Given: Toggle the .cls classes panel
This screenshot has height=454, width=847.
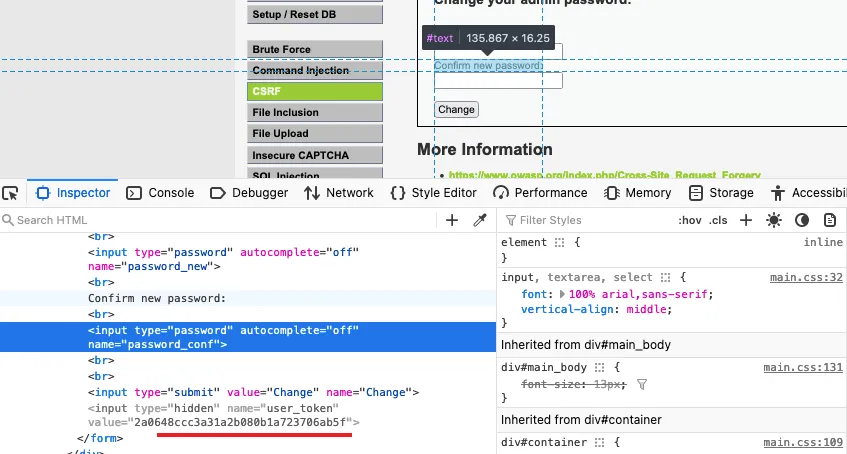Looking at the screenshot, I should pos(718,221).
